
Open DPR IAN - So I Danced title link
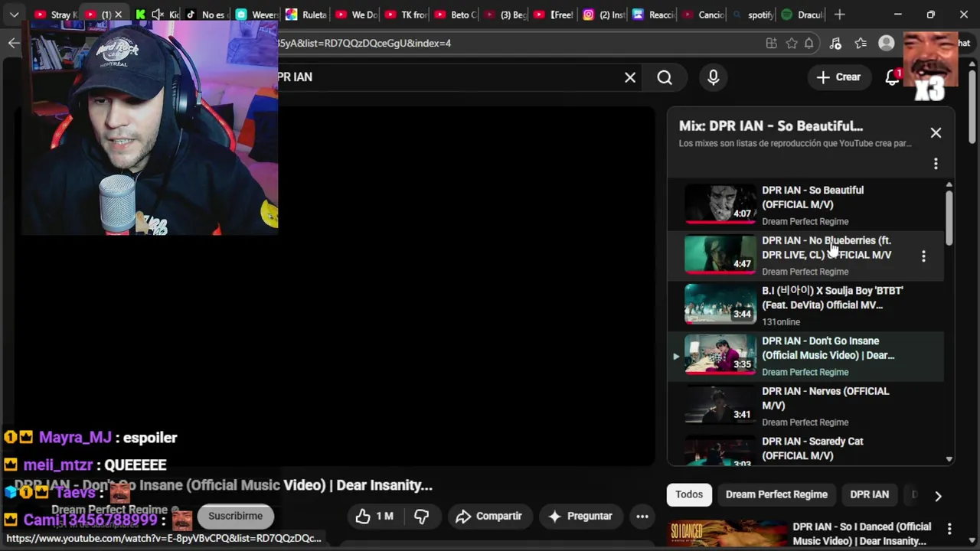[861, 533]
